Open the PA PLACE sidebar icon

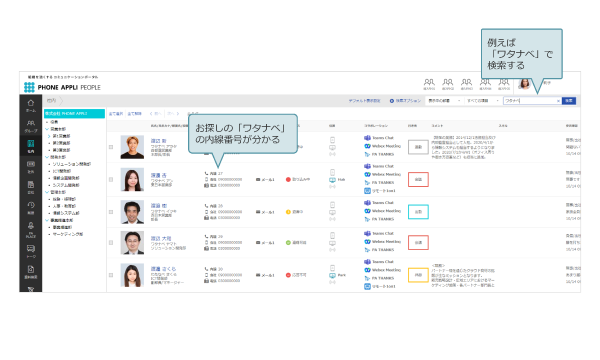tap(31, 226)
